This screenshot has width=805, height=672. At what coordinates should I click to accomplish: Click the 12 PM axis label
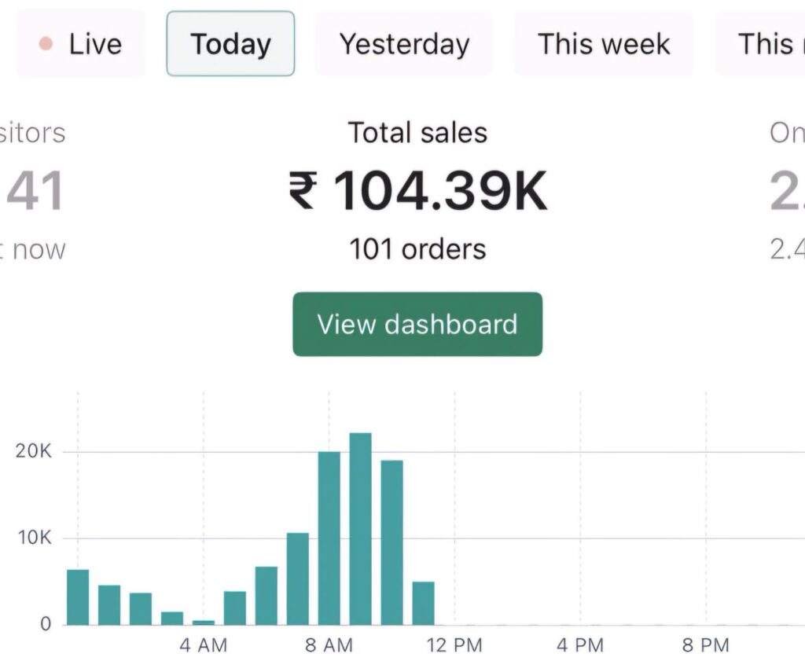pyautogui.click(x=454, y=646)
